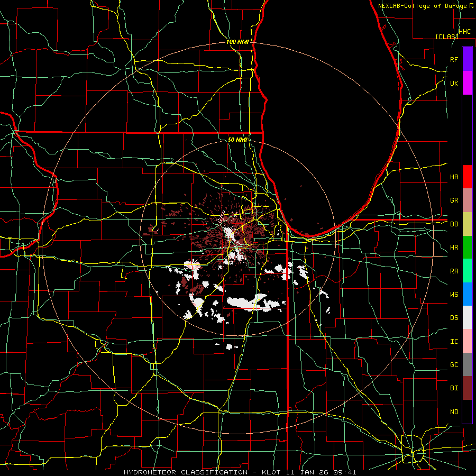The height and width of the screenshot is (476, 476).
Task: Select the white DS legend swatch
Action: coord(467,317)
